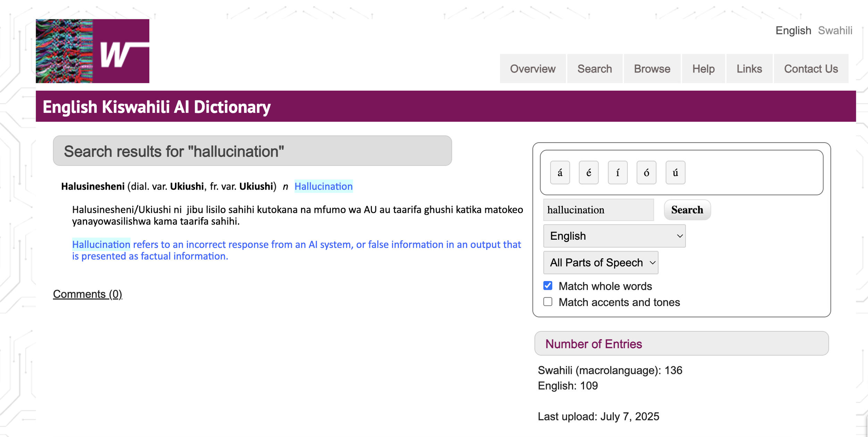
Task: Open the Links page
Action: pos(749,68)
